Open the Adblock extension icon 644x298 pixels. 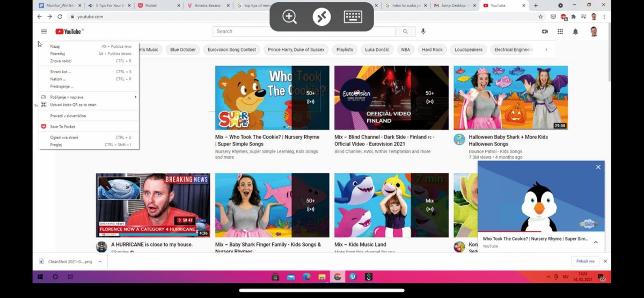[563, 17]
